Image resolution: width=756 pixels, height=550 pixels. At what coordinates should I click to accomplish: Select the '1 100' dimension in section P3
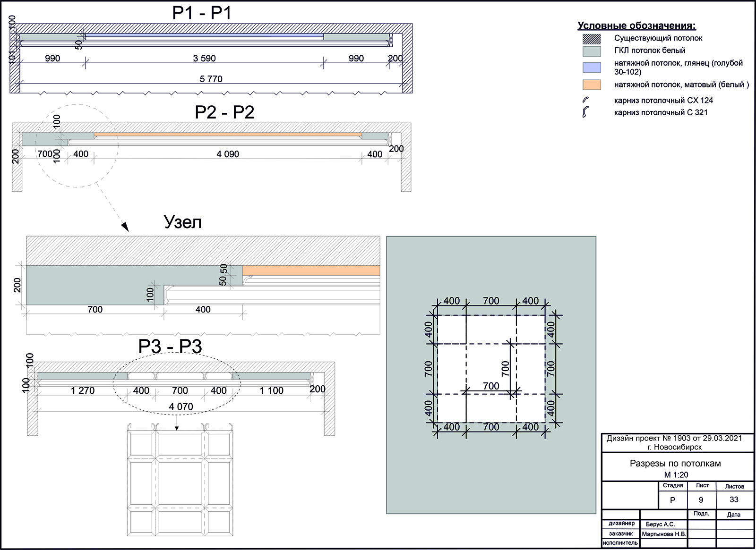[272, 390]
